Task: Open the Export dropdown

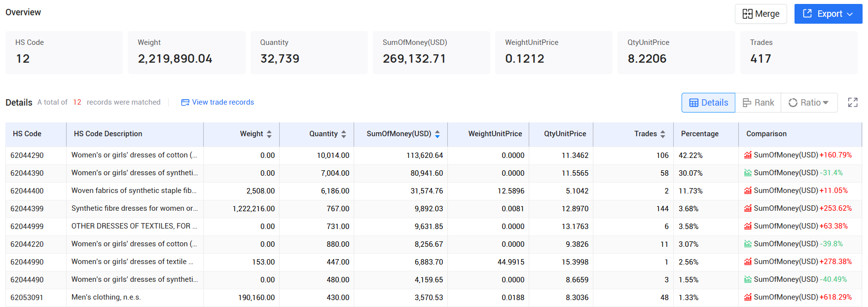Action: tap(828, 14)
